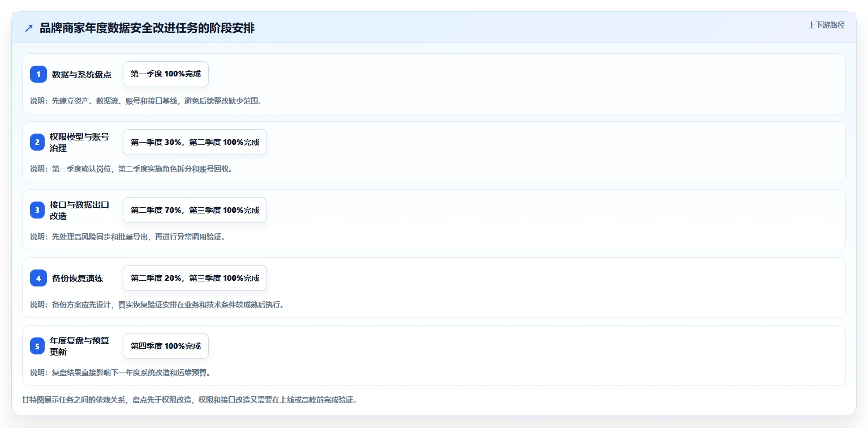Image resolution: width=868 pixels, height=428 pixels.
Task: Click the note about 真实恢复验证安排
Action: [157, 305]
